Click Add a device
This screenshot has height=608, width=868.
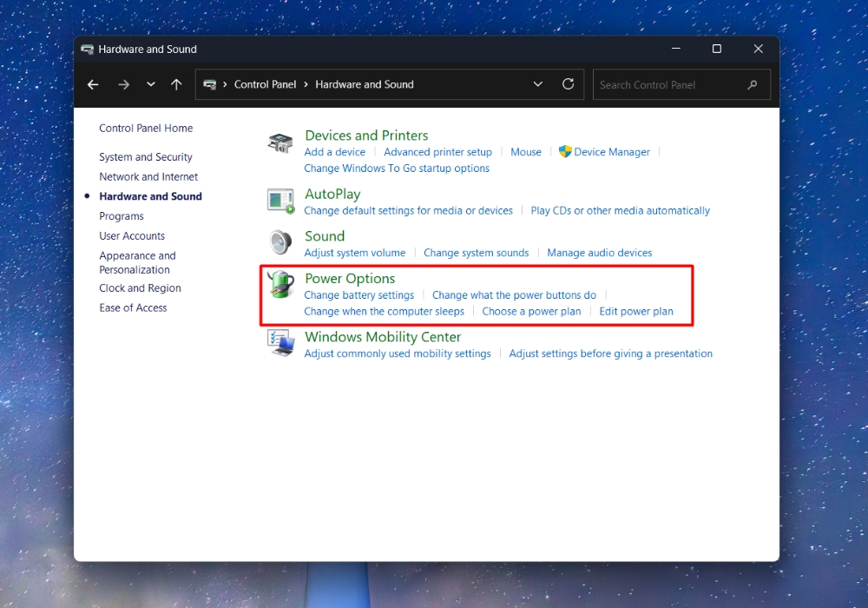coord(335,152)
